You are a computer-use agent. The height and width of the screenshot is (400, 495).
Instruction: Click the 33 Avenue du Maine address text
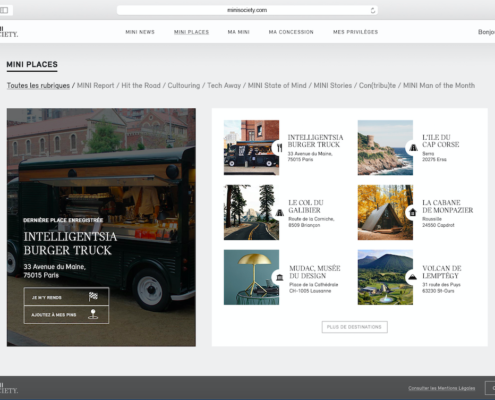click(55, 271)
